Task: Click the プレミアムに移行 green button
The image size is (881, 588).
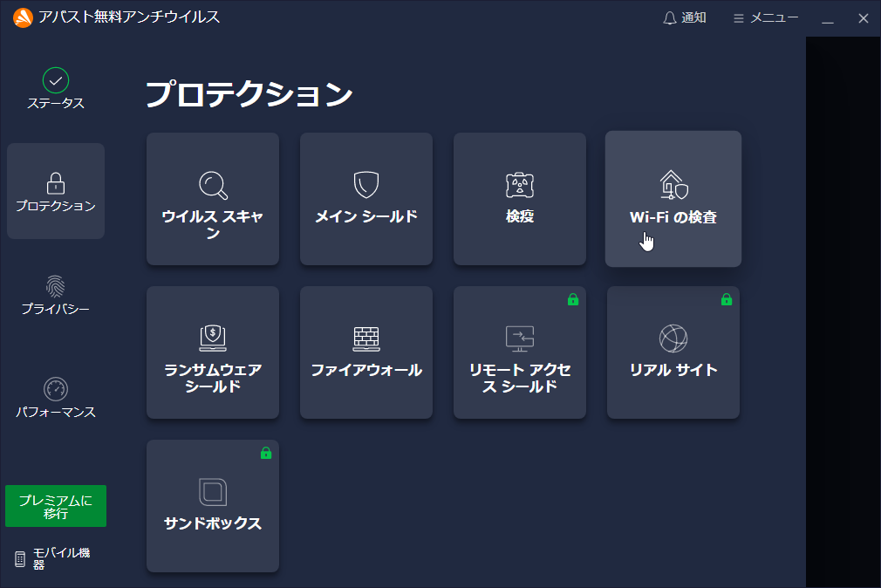Action: (56, 506)
